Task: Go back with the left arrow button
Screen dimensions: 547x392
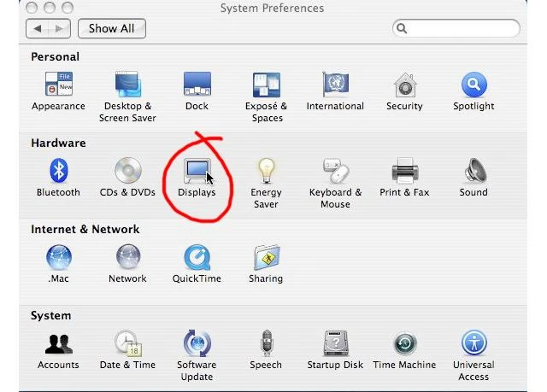Action: click(x=38, y=28)
